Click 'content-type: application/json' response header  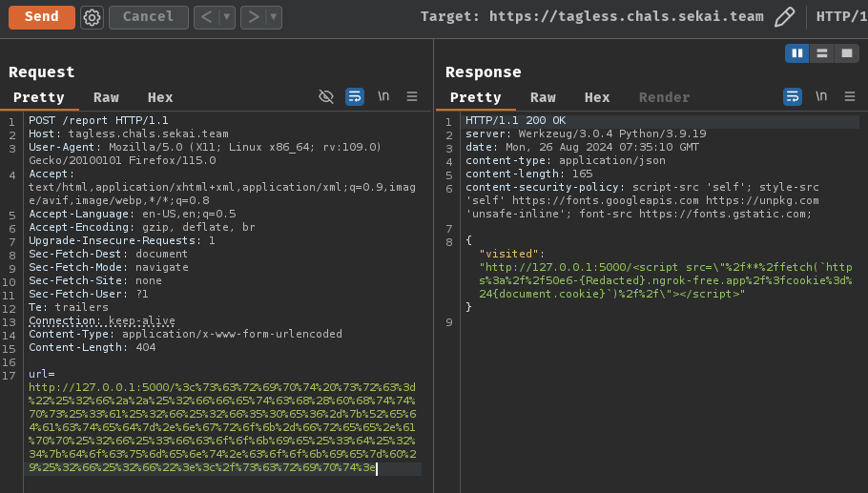[x=566, y=160]
